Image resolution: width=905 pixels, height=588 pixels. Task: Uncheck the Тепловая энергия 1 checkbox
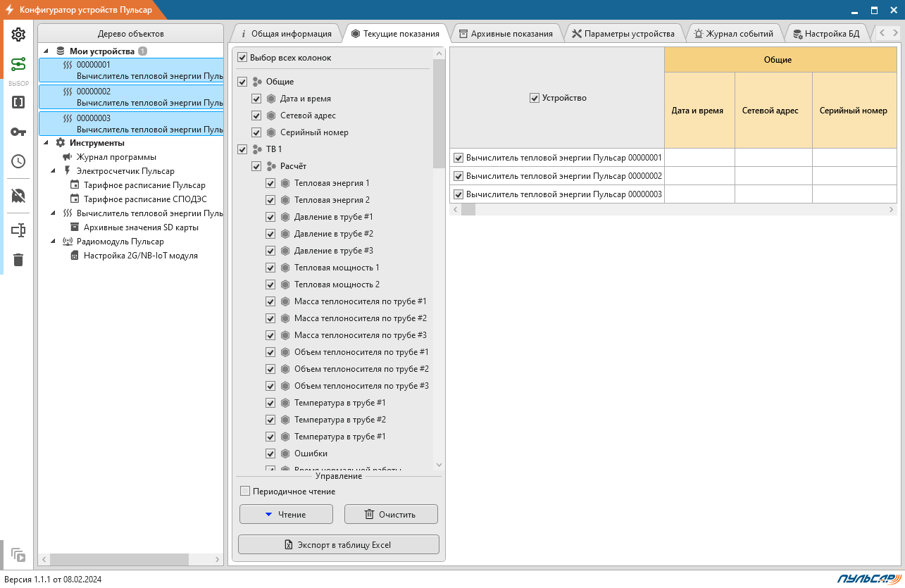tap(270, 183)
